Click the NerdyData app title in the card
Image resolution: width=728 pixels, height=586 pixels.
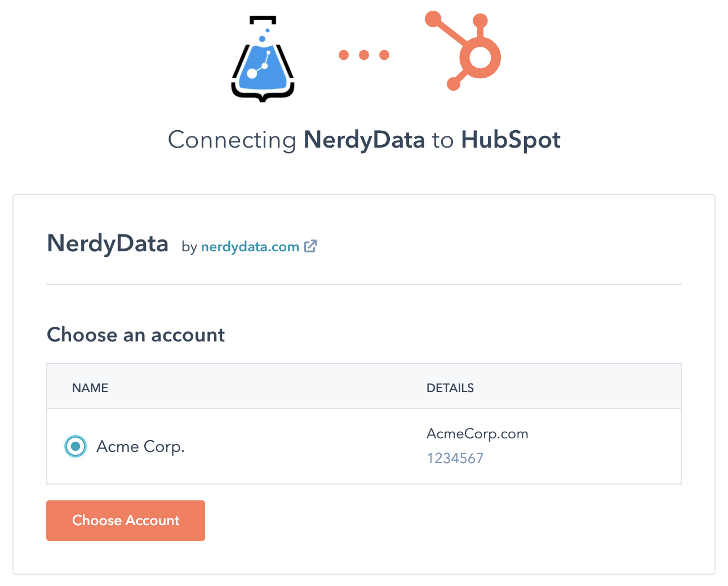point(108,244)
